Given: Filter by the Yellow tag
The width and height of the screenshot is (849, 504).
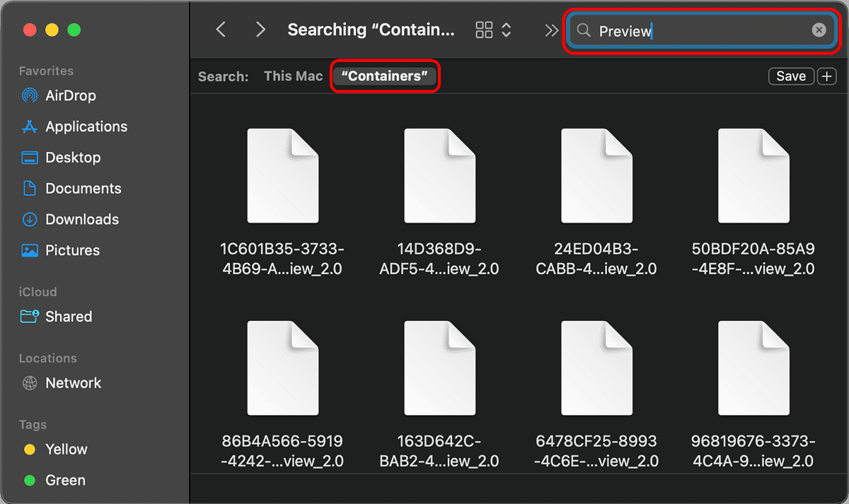Looking at the screenshot, I should (66, 450).
